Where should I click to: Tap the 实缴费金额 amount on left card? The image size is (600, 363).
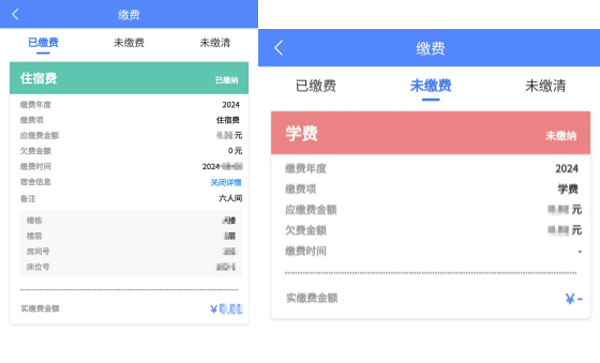coord(227,309)
